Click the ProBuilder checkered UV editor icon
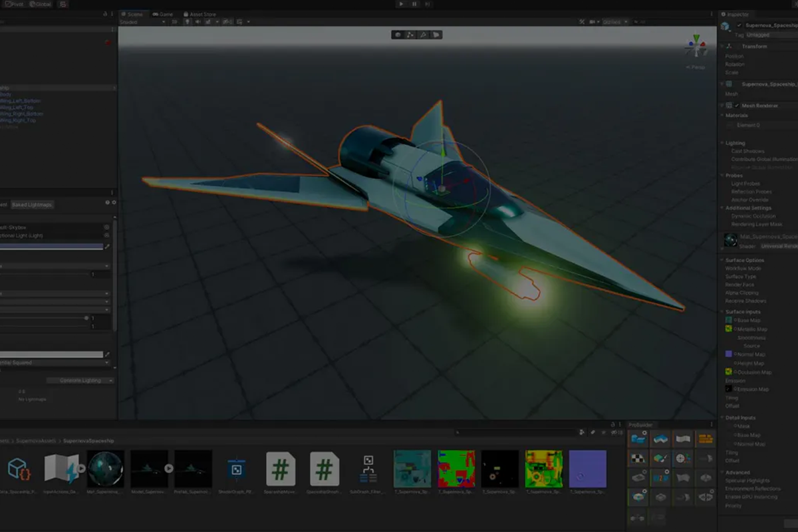This screenshot has width=798, height=532. click(639, 458)
